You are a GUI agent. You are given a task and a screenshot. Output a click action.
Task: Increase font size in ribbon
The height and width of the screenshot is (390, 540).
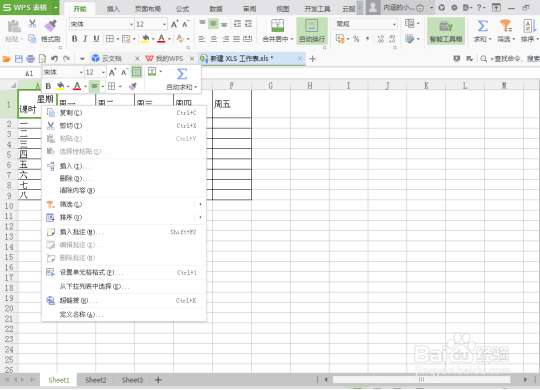[x=175, y=24]
